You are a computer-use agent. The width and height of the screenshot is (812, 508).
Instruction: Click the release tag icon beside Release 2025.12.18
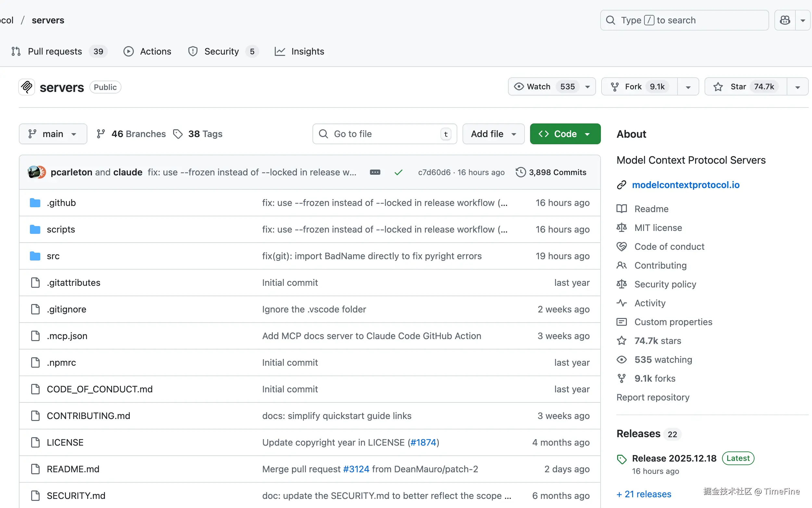(x=622, y=459)
